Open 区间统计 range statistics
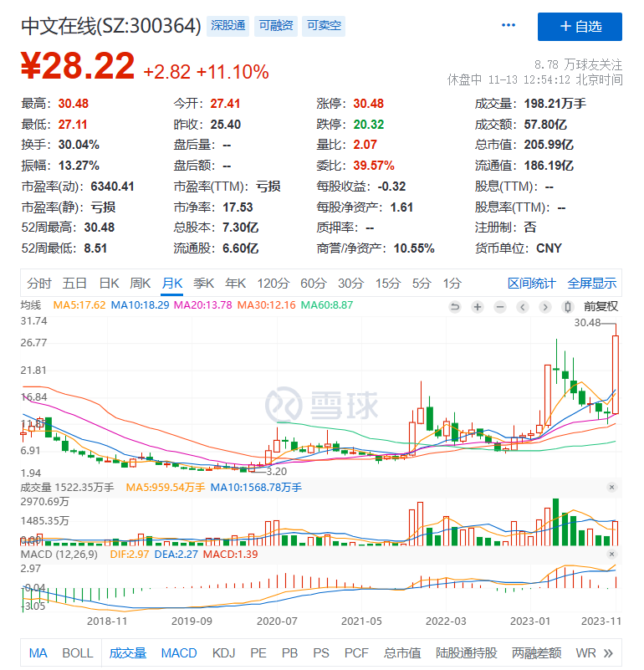The height and width of the screenshot is (670, 644). coord(531,284)
